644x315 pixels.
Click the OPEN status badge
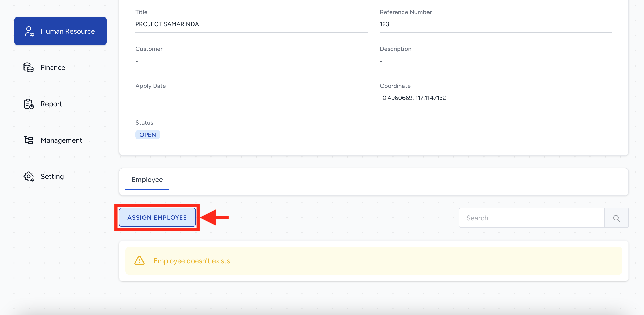click(148, 135)
